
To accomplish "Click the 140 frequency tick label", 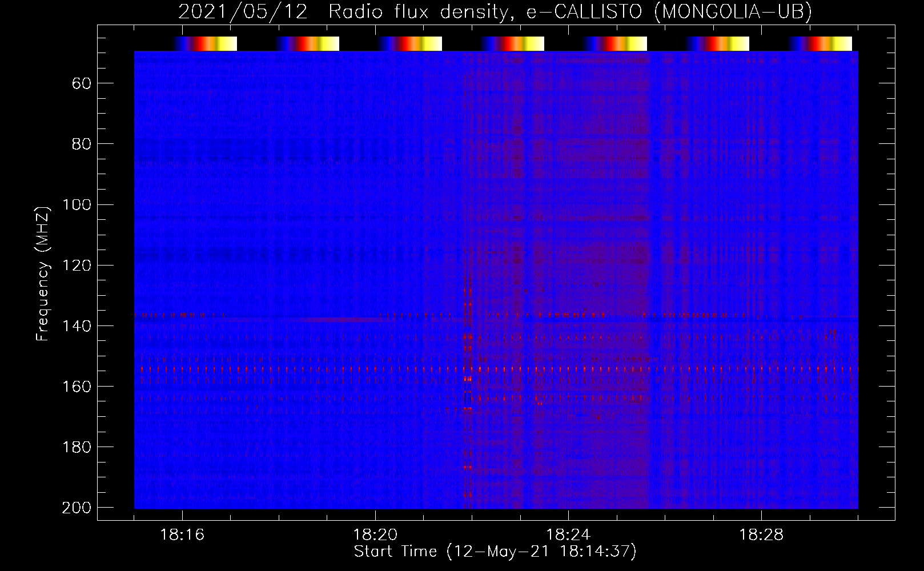I will pos(77,326).
